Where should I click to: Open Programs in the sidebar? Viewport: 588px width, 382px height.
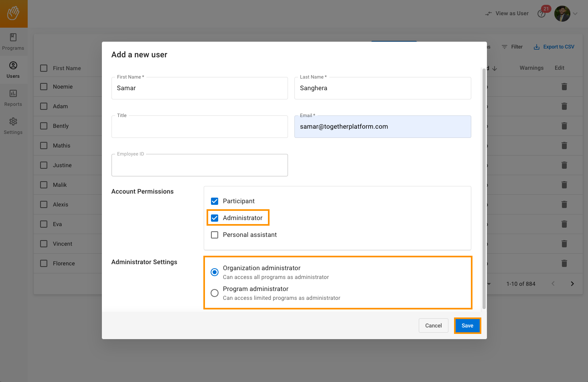tap(13, 42)
